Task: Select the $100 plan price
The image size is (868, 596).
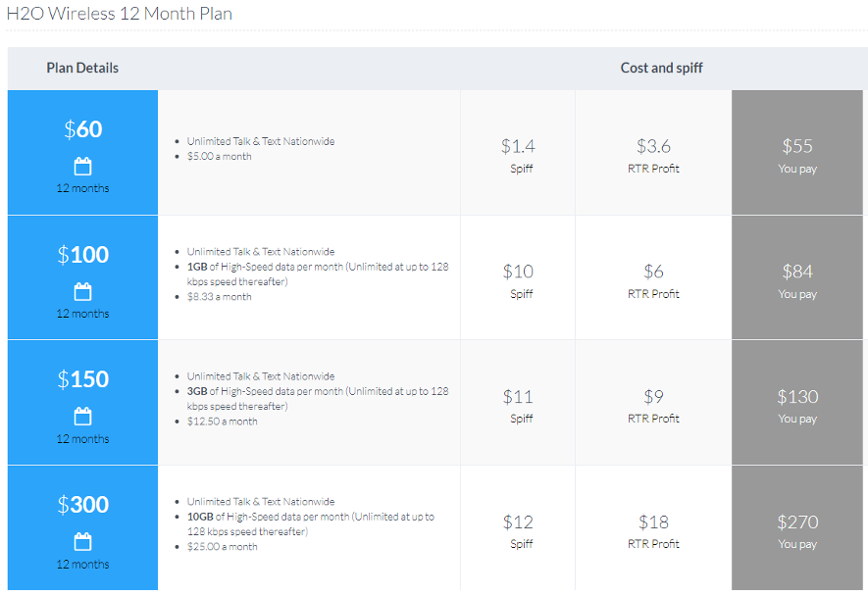Action: click(x=83, y=255)
